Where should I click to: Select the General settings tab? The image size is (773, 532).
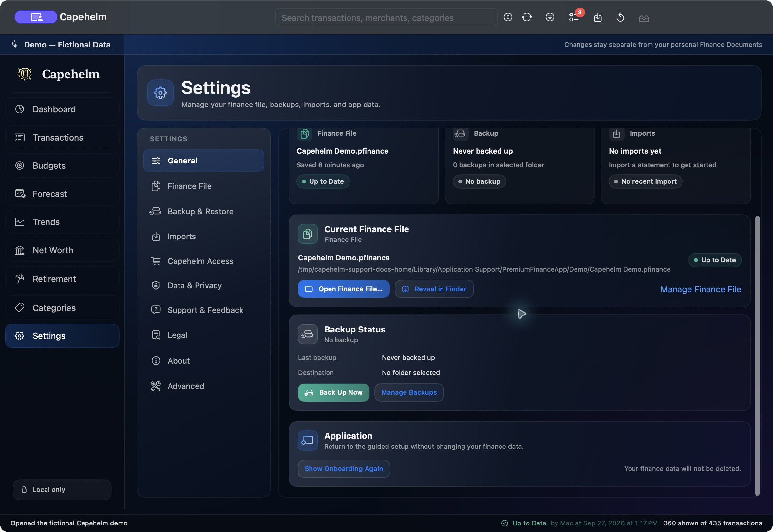click(204, 161)
